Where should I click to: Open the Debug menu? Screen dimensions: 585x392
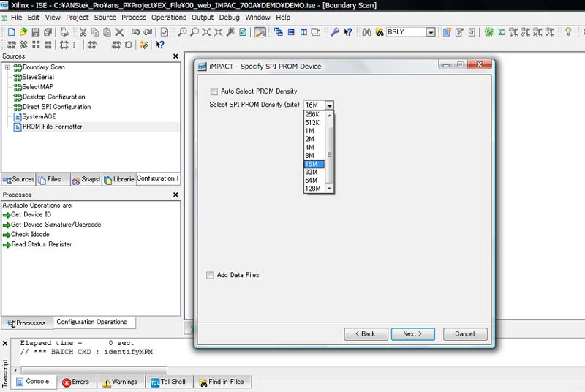coord(229,18)
